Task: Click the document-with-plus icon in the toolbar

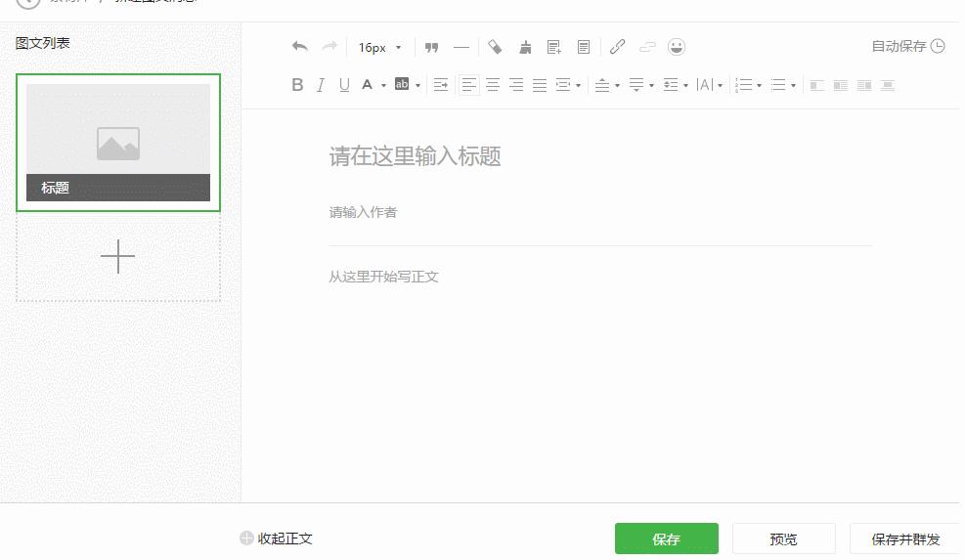Action: [554, 47]
